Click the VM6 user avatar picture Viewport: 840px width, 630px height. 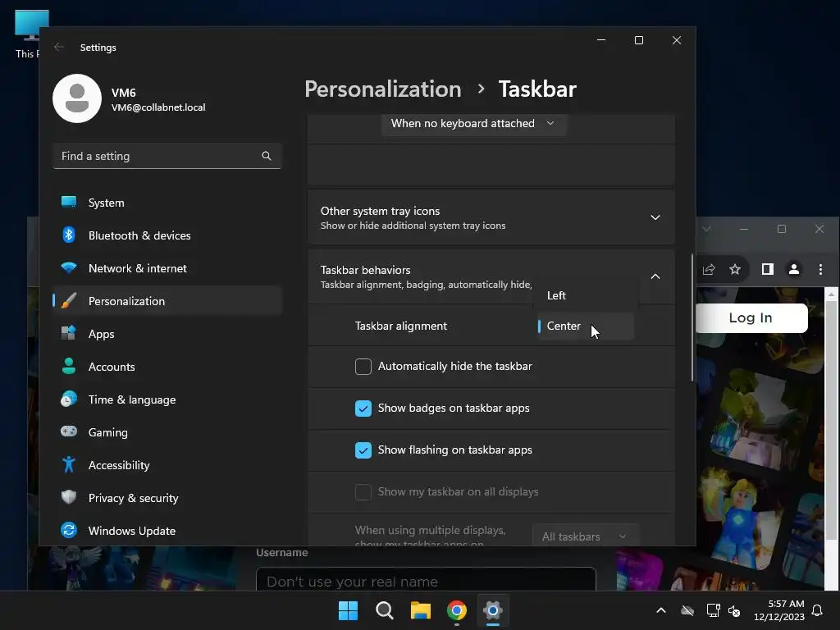tap(77, 98)
